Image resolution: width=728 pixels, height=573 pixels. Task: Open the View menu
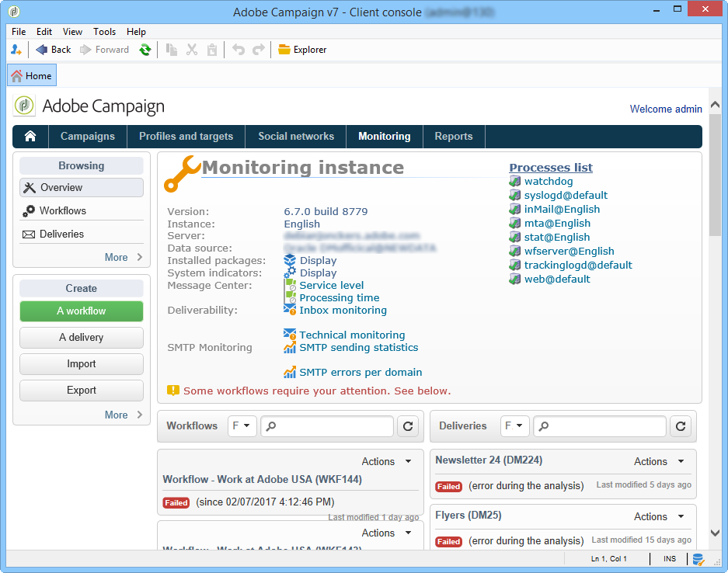point(72,32)
